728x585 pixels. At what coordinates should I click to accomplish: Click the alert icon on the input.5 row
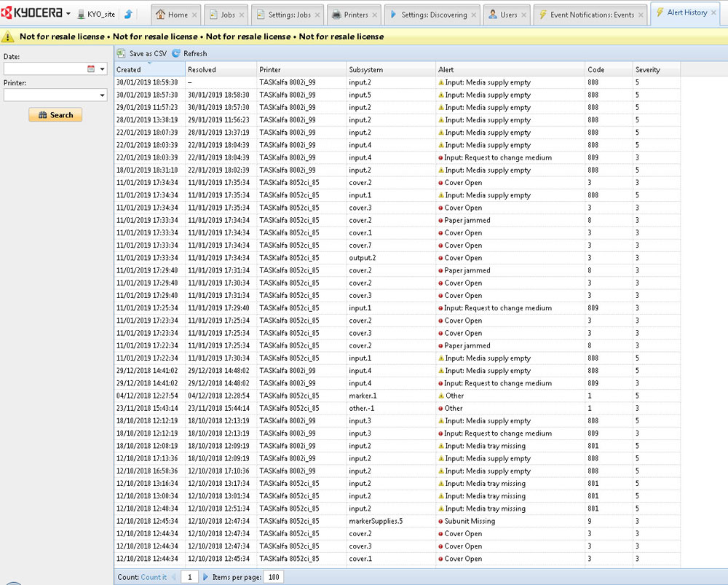441,95
